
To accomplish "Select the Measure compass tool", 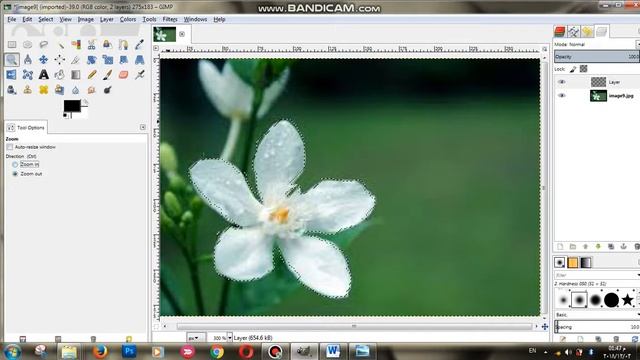I will click(x=27, y=60).
